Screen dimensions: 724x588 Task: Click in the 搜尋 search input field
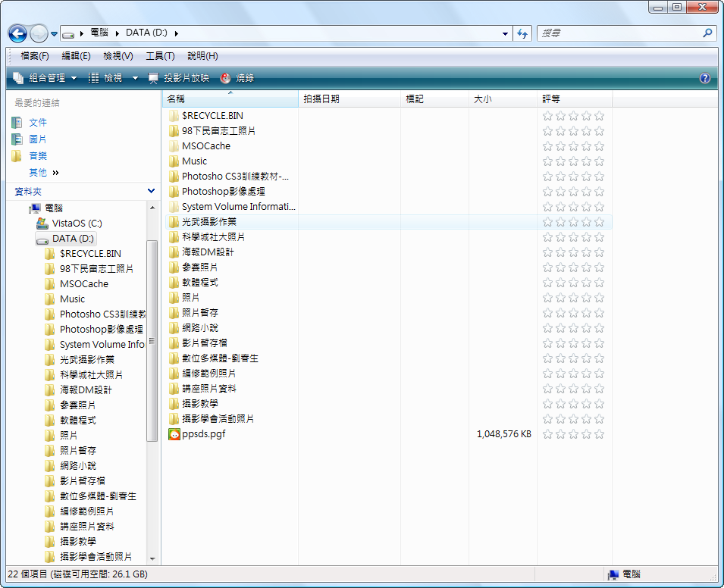pos(618,33)
